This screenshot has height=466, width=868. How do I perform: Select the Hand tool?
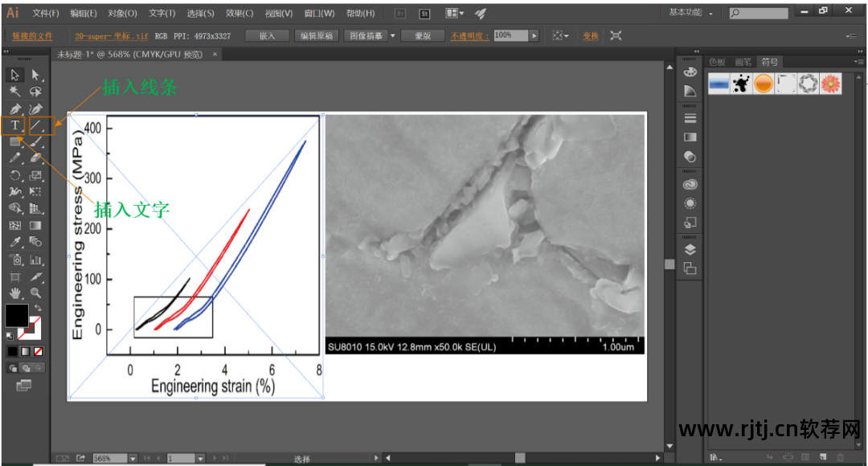(14, 293)
